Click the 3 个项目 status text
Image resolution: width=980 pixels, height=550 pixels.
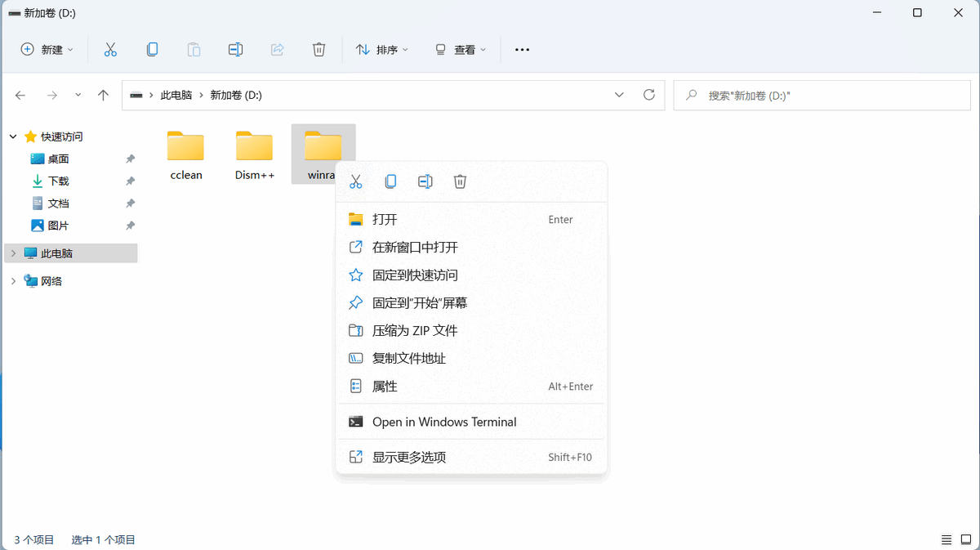[34, 540]
